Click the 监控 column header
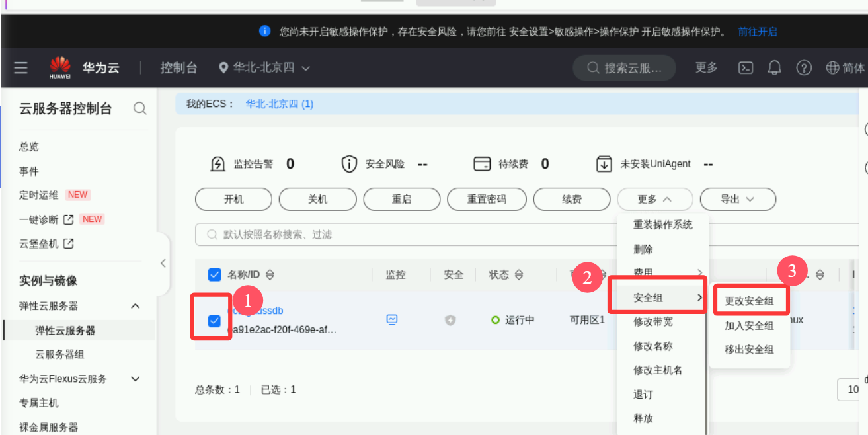The image size is (868, 435). (x=396, y=275)
